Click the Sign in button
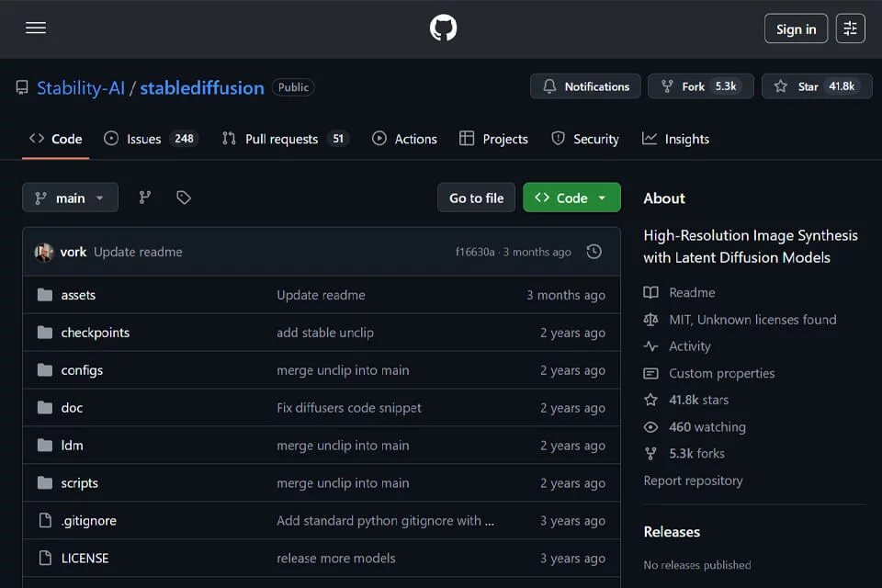This screenshot has height=588, width=882. click(x=796, y=28)
